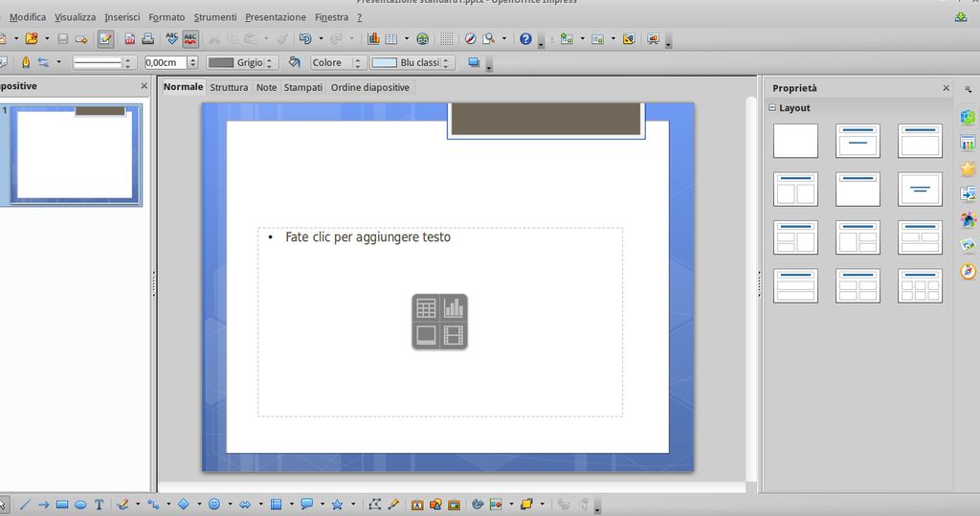Screen dimensions: 980x516
Task: Click the Print icon
Action: click(147, 39)
